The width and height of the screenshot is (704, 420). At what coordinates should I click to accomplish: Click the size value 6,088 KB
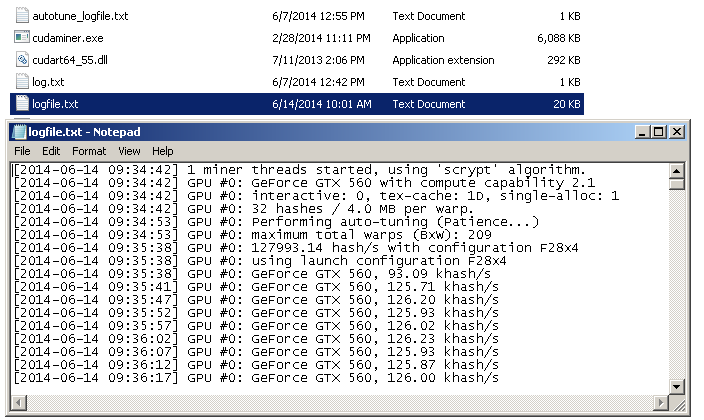click(x=559, y=38)
